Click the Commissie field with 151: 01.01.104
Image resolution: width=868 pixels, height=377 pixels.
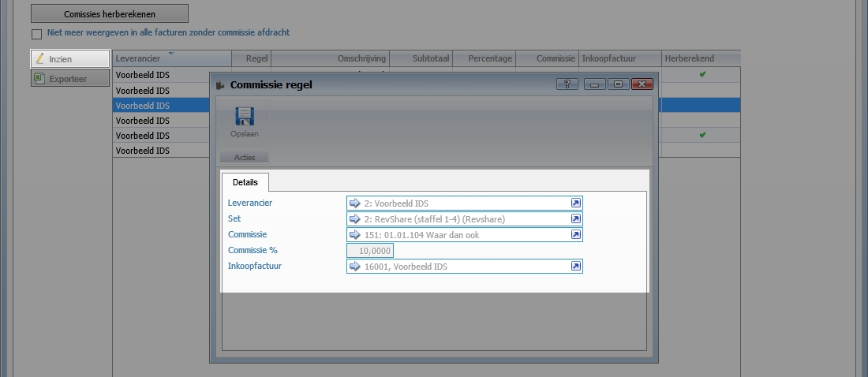point(464,235)
